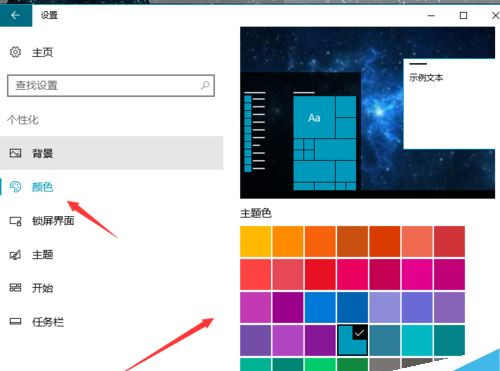The height and width of the screenshot is (371, 500).
Task: Click the checked teal-blue selected swatch
Action: [x=352, y=340]
